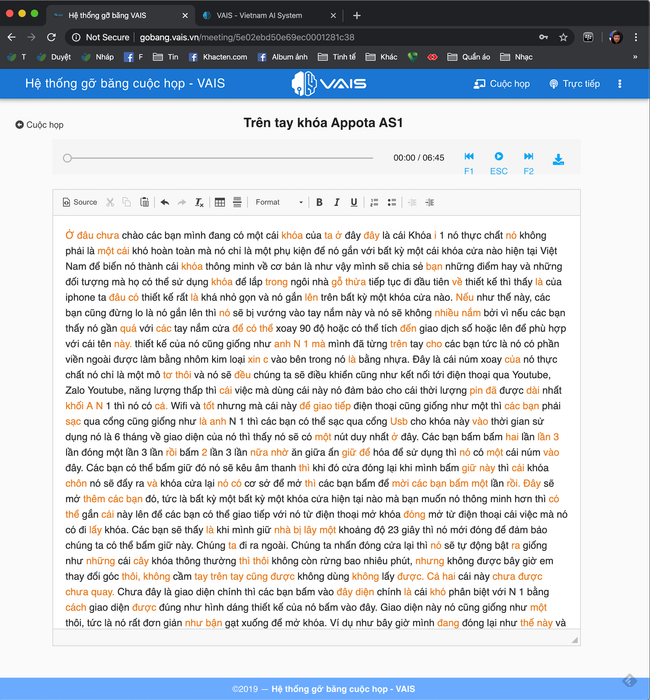Open the Quần áo bookmarks folder
The image size is (650, 700).
point(469,57)
